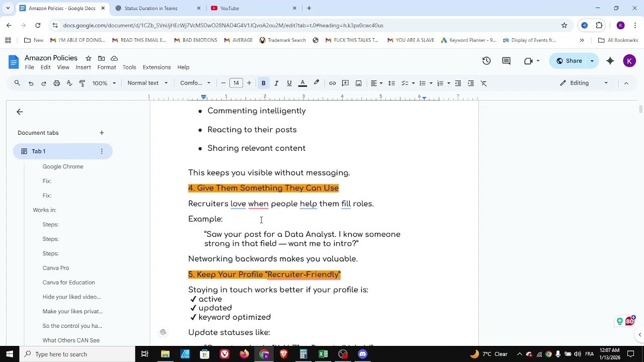The height and width of the screenshot is (362, 644).
Task: Expand the Share options arrow
Action: (x=592, y=61)
